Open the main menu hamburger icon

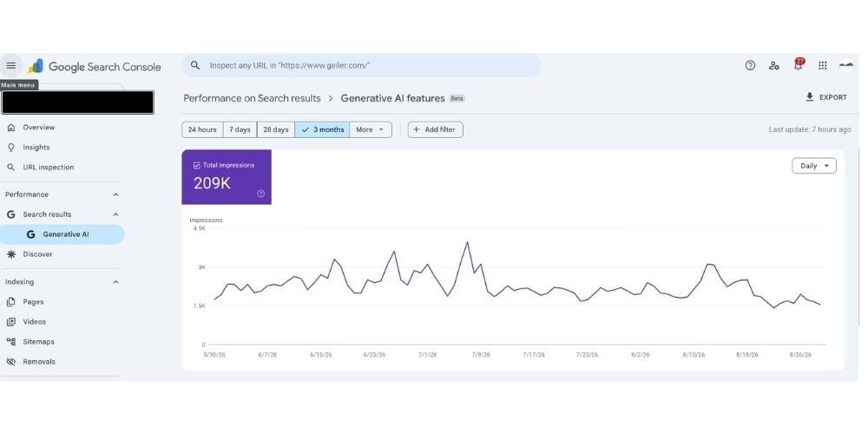pyautogui.click(x=10, y=66)
